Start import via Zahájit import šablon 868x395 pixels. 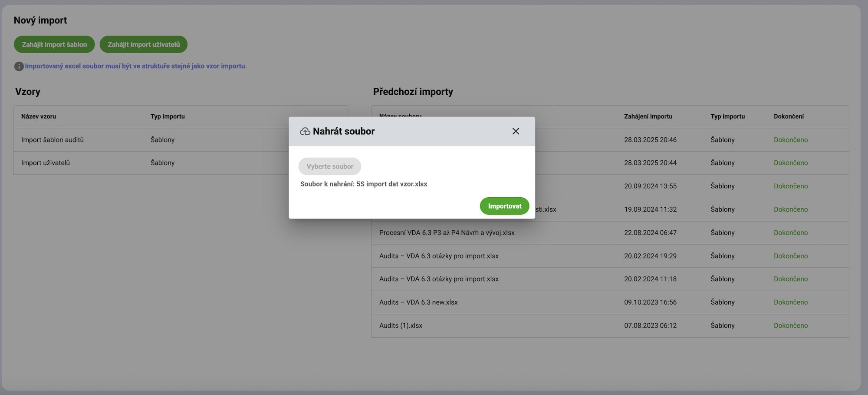tap(54, 44)
